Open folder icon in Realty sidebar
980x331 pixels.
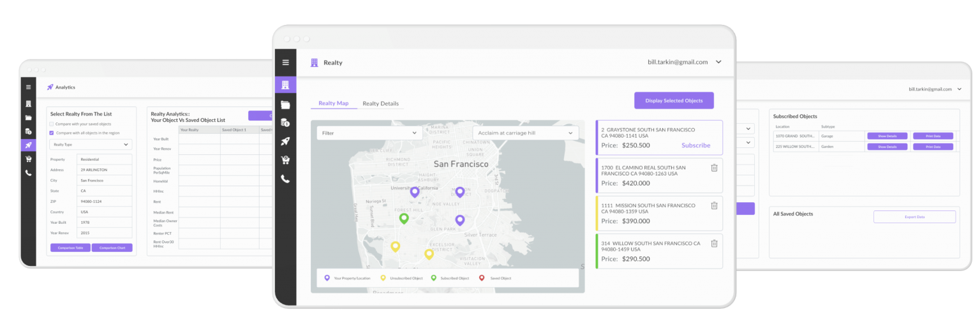(x=285, y=105)
